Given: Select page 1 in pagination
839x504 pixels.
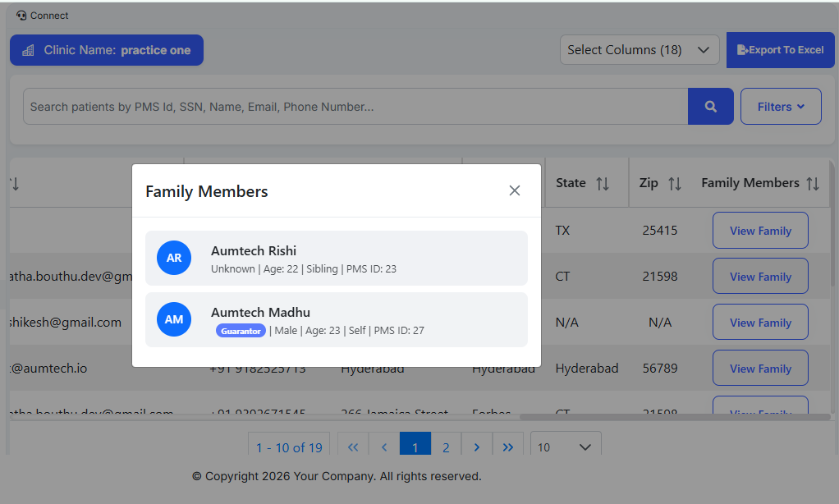Looking at the screenshot, I should tap(415, 447).
